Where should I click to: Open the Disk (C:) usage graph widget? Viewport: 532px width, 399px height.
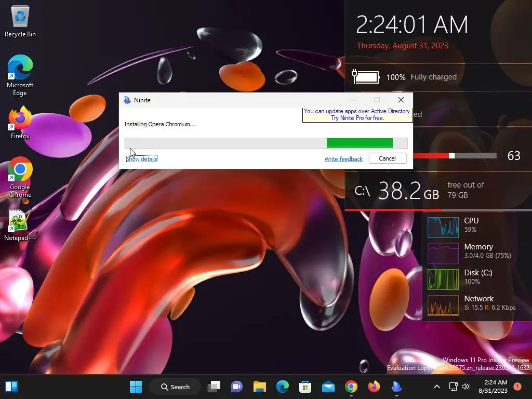point(443,279)
